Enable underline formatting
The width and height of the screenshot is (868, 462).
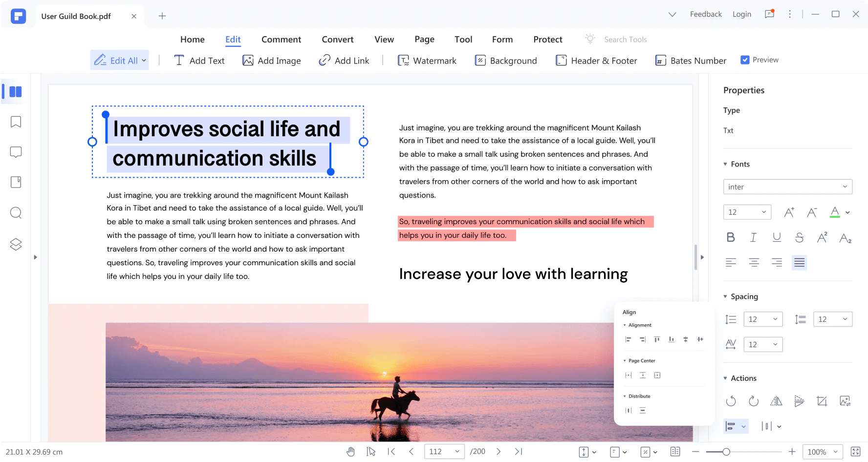777,237
